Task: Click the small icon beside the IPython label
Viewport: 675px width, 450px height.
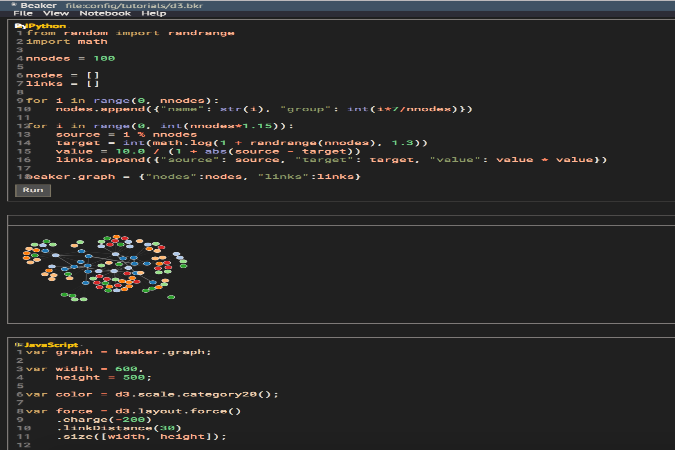Action: tap(17, 25)
